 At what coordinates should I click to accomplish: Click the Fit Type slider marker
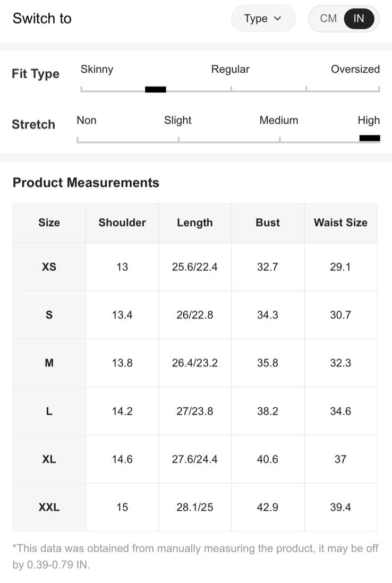pos(156,89)
